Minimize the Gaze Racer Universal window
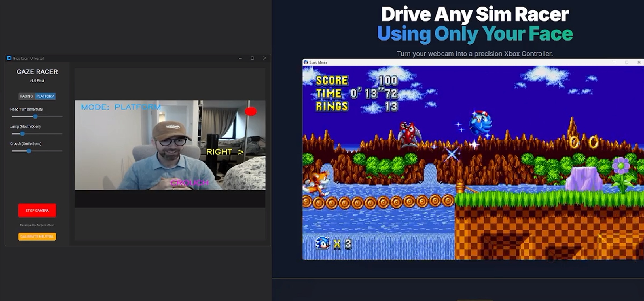 (x=240, y=58)
